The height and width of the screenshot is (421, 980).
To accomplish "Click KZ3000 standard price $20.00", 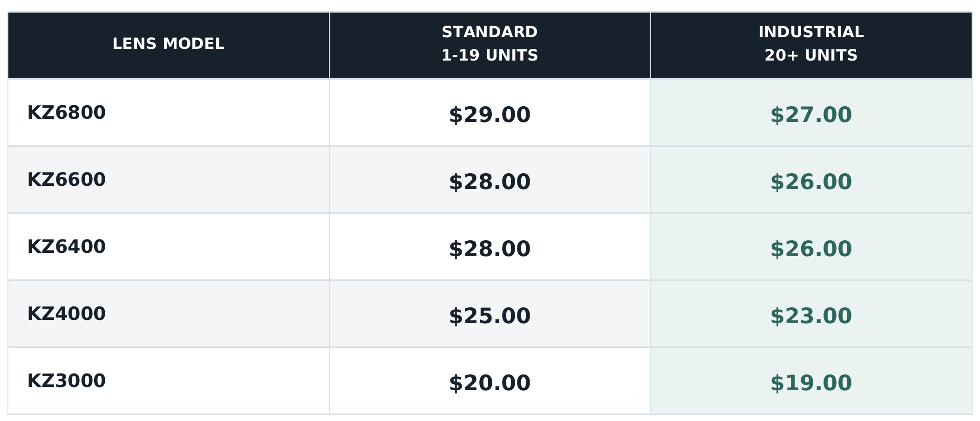I will click(490, 383).
